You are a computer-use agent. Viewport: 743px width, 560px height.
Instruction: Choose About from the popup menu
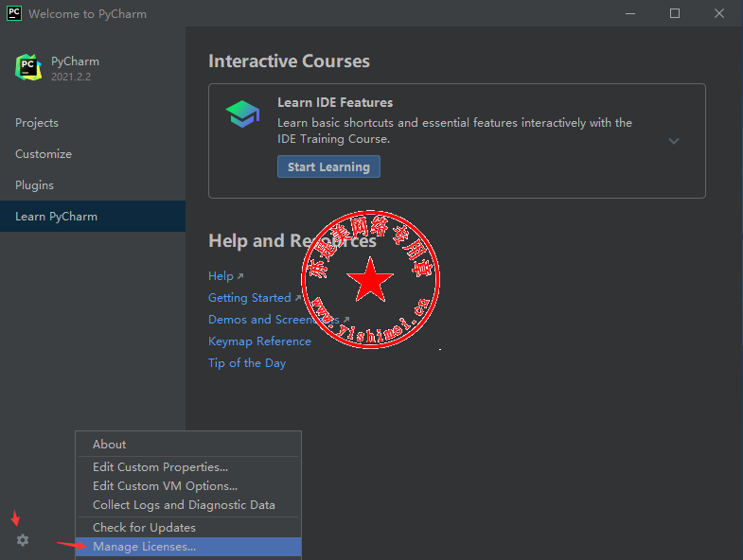tap(110, 445)
